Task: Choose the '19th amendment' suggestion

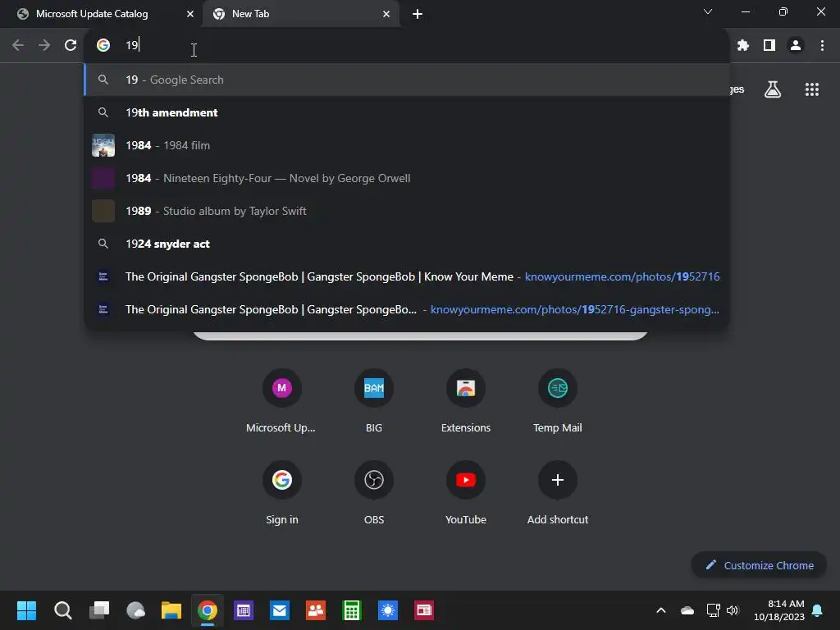Action: tap(407, 112)
